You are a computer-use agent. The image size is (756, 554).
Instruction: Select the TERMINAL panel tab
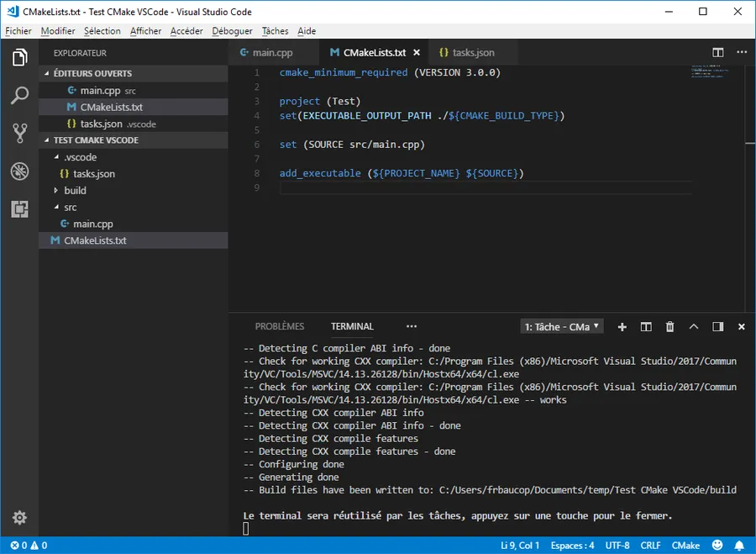pyautogui.click(x=352, y=326)
